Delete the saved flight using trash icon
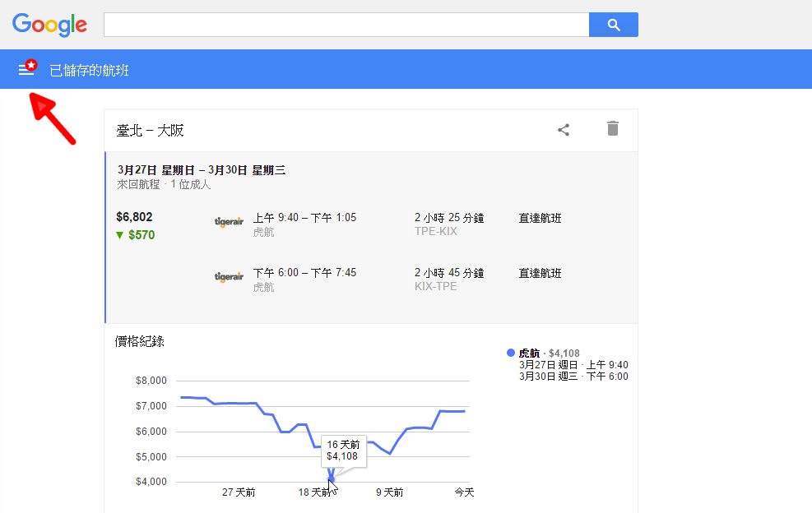Image resolution: width=812 pixels, height=513 pixels. (x=612, y=128)
